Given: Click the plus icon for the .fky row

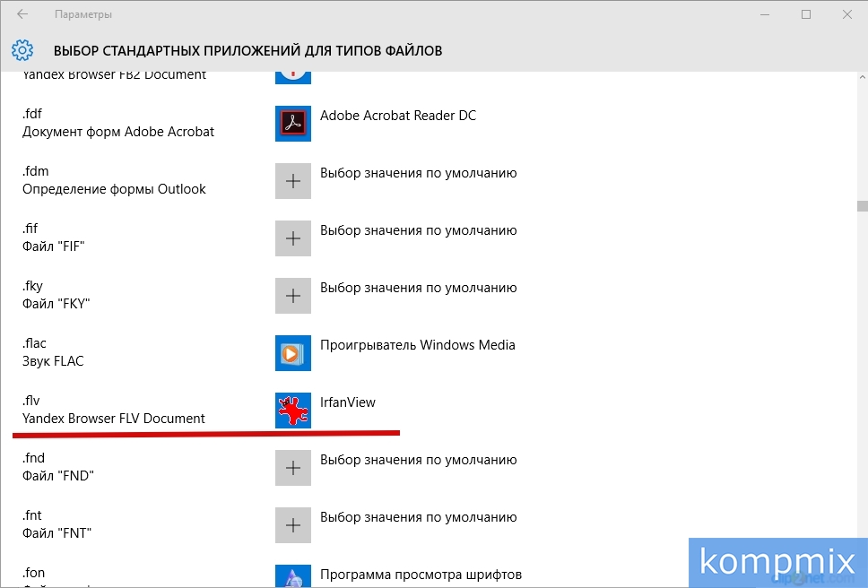Looking at the screenshot, I should tap(293, 296).
